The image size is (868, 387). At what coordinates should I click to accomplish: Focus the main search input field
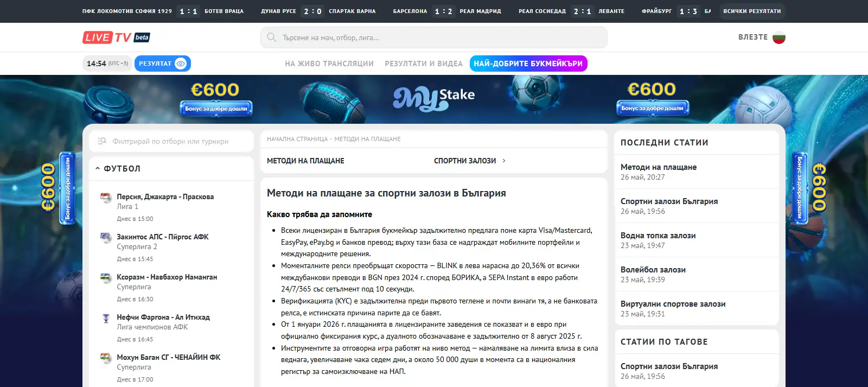click(434, 37)
